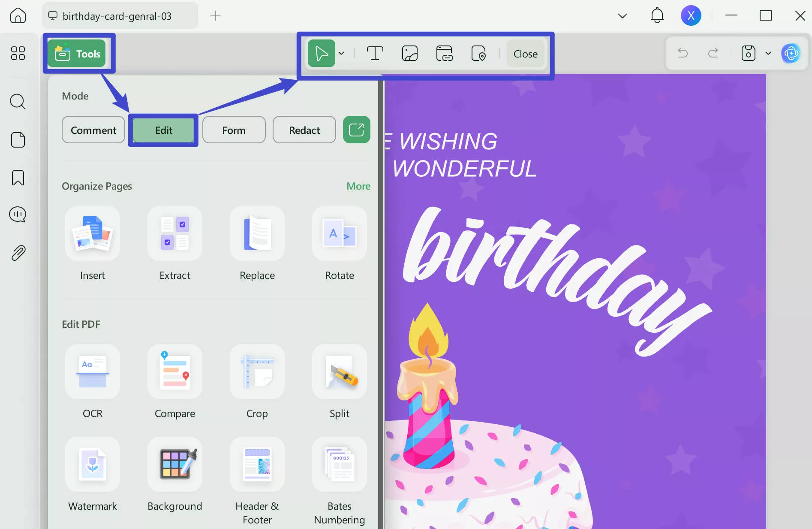Expand the selection tool dropdown arrow
The width and height of the screenshot is (812, 529).
coord(341,53)
